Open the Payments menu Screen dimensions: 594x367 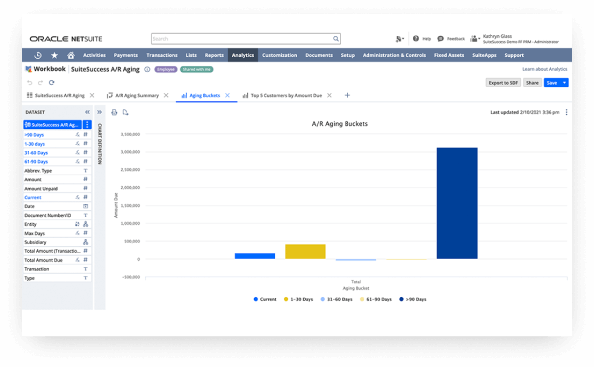pyautogui.click(x=126, y=55)
